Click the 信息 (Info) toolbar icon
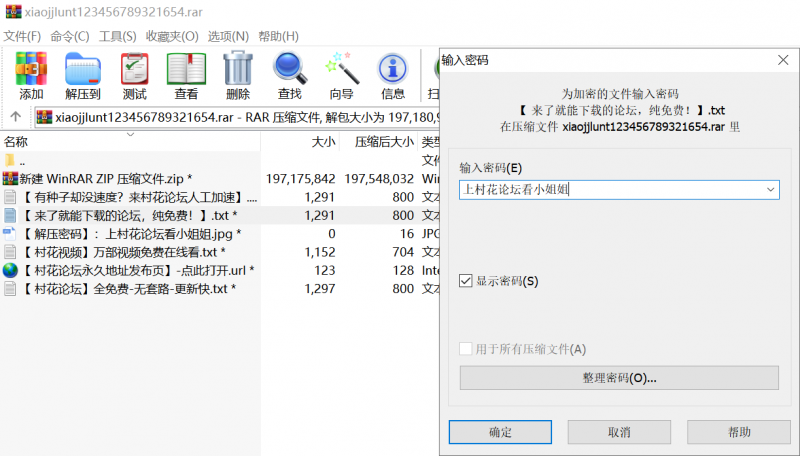The image size is (800, 456). tap(392, 69)
